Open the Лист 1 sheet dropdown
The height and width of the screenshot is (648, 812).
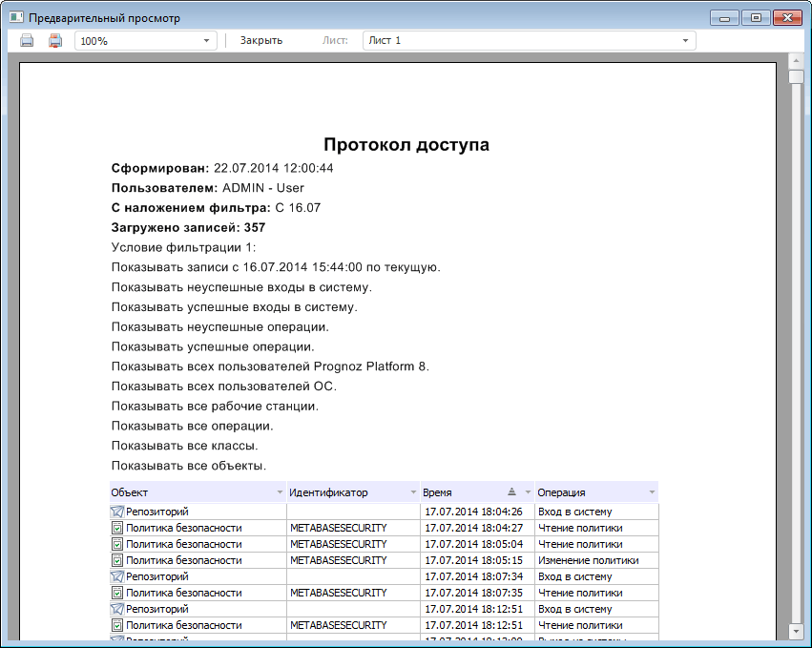[685, 41]
